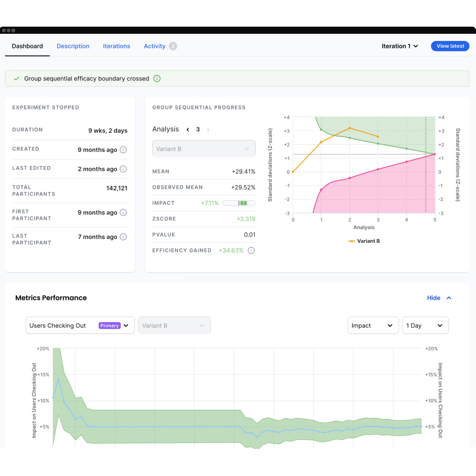Click the First Participant info icon
The height and width of the screenshot is (476, 476).
(x=123, y=212)
